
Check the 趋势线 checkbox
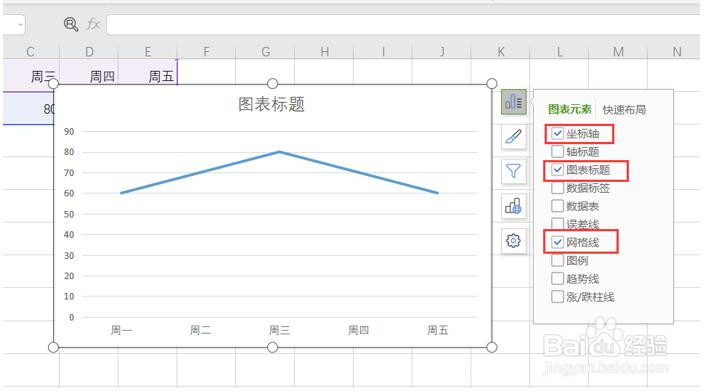558,279
